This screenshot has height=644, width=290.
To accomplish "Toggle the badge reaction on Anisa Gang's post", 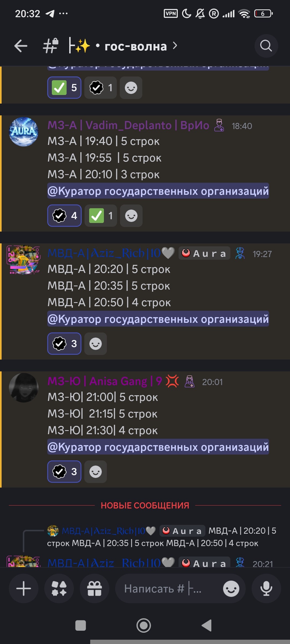I will [64, 471].
